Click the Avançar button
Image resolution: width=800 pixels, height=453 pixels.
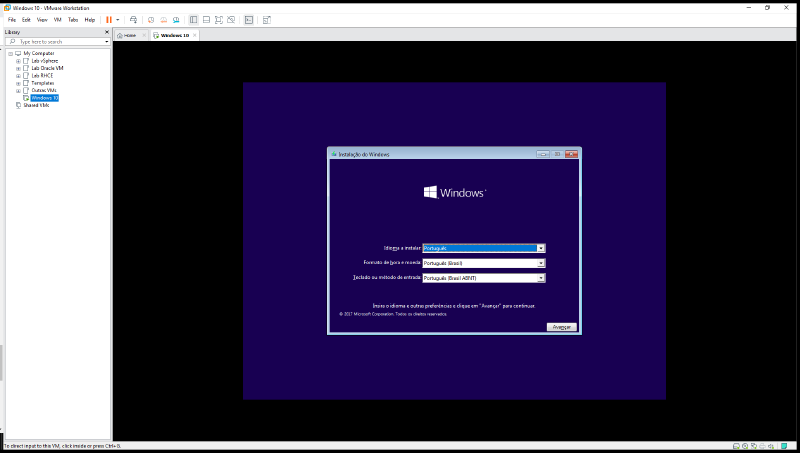click(561, 327)
